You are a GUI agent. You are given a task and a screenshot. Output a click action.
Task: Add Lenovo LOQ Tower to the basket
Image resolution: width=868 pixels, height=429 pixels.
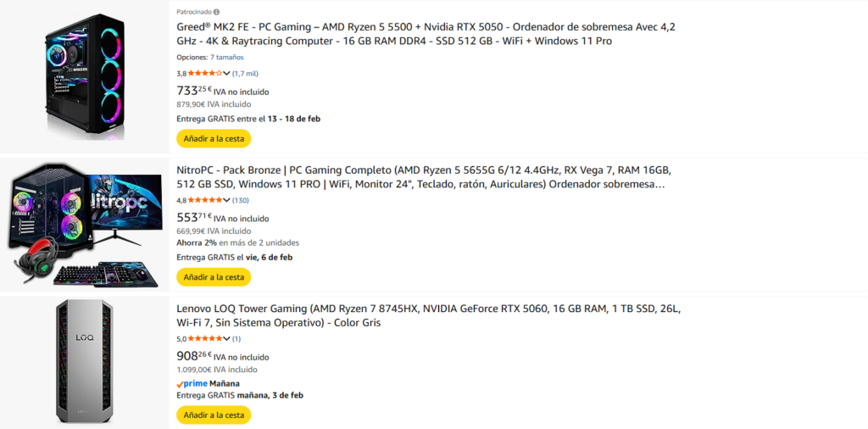coord(214,415)
